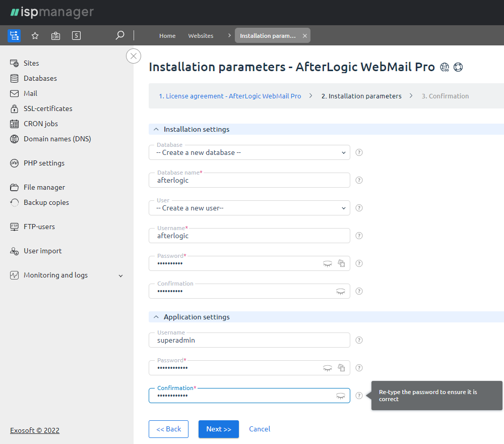Generate a password with the dice icon

(x=342, y=263)
